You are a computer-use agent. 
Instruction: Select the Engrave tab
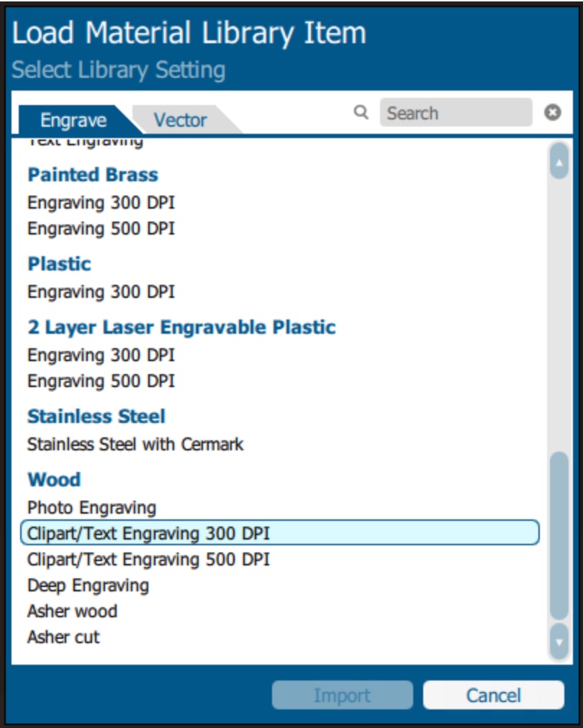(73, 120)
